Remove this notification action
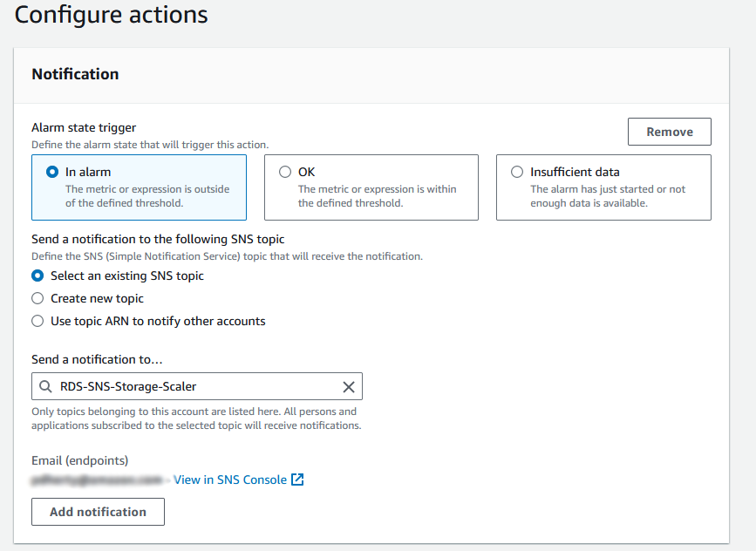756x551 pixels. (x=669, y=132)
